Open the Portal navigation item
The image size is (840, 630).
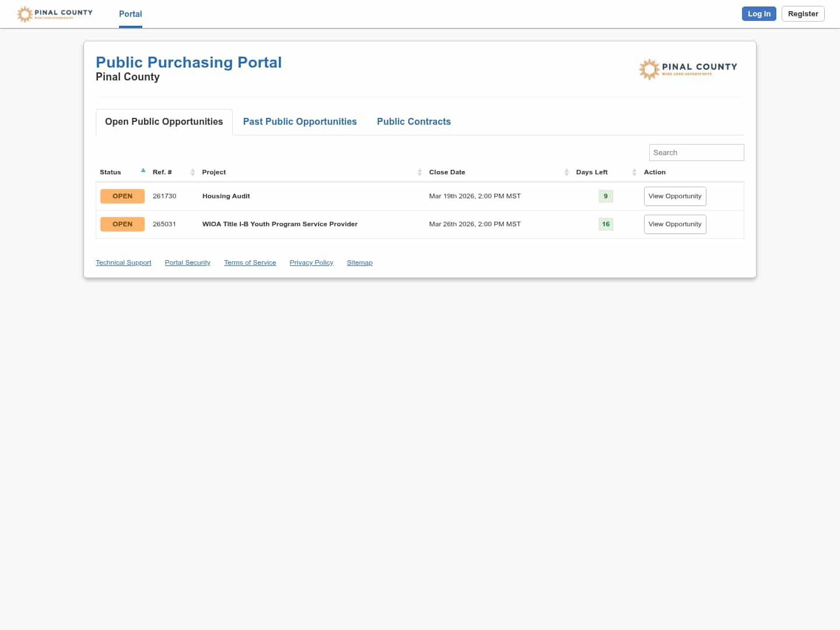point(131,14)
